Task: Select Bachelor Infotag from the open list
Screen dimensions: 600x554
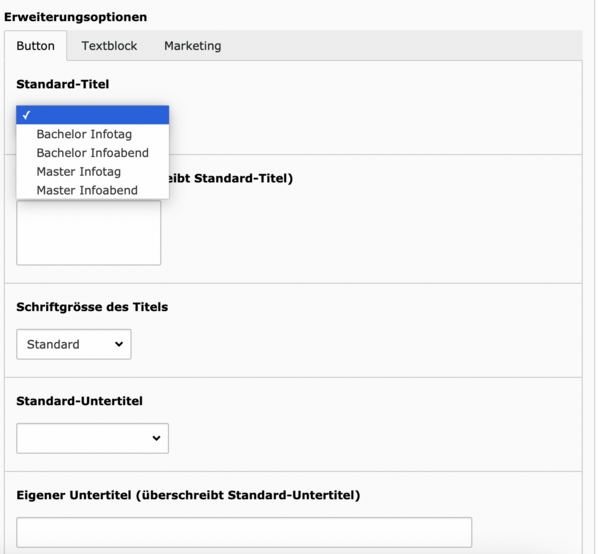Action: coord(93,134)
